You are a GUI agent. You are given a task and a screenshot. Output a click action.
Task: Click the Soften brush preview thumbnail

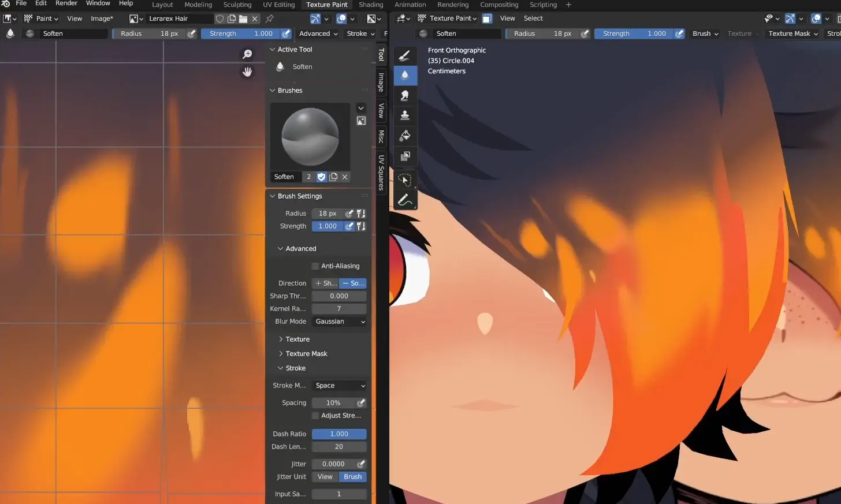[x=310, y=137]
